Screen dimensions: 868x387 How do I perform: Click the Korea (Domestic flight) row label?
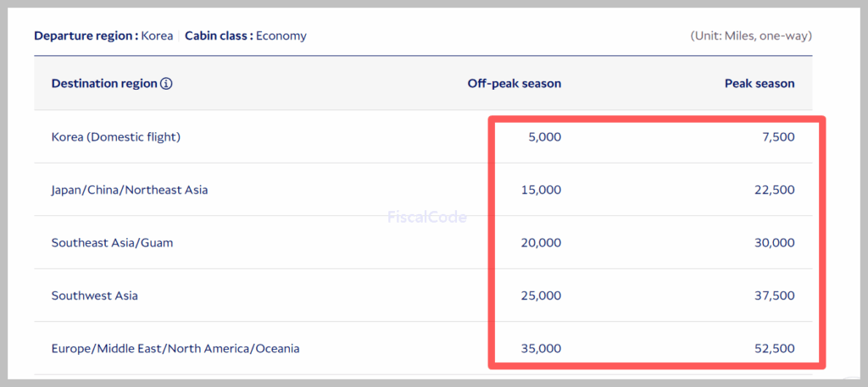tap(116, 136)
